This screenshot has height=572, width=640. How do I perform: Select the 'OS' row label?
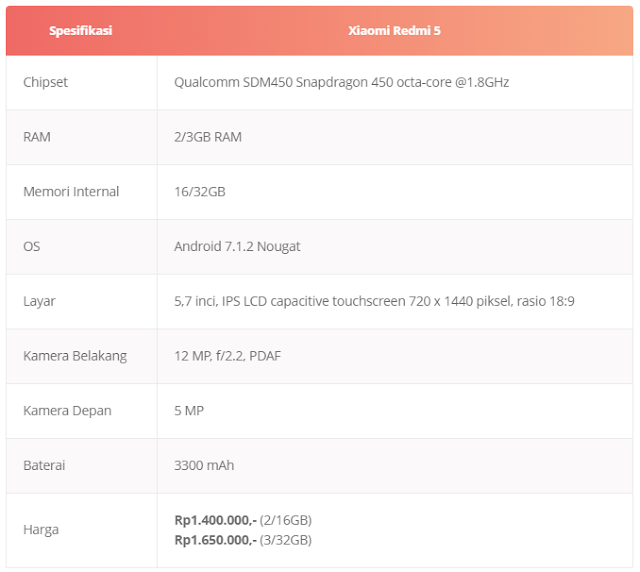(x=31, y=247)
